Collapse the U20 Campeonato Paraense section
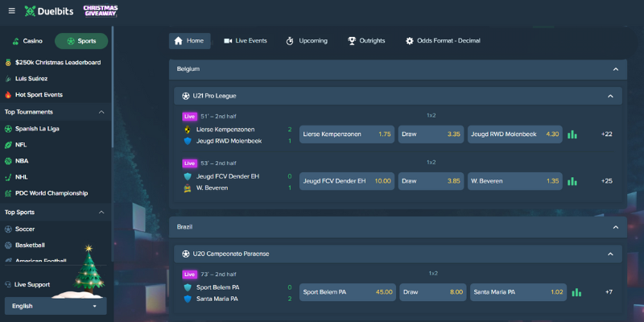 click(x=610, y=254)
